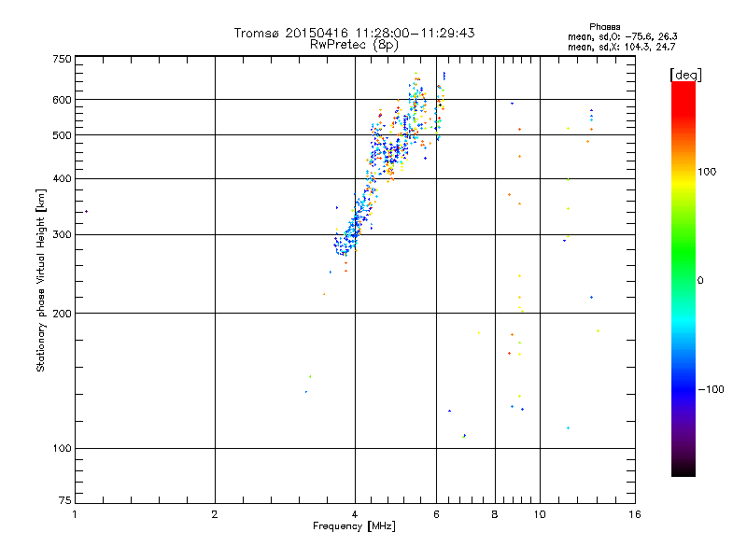Click the y-axis title "Stationary phase Virtual Height [km]"
The width and height of the screenshot is (747, 560).
pyautogui.click(x=40, y=280)
